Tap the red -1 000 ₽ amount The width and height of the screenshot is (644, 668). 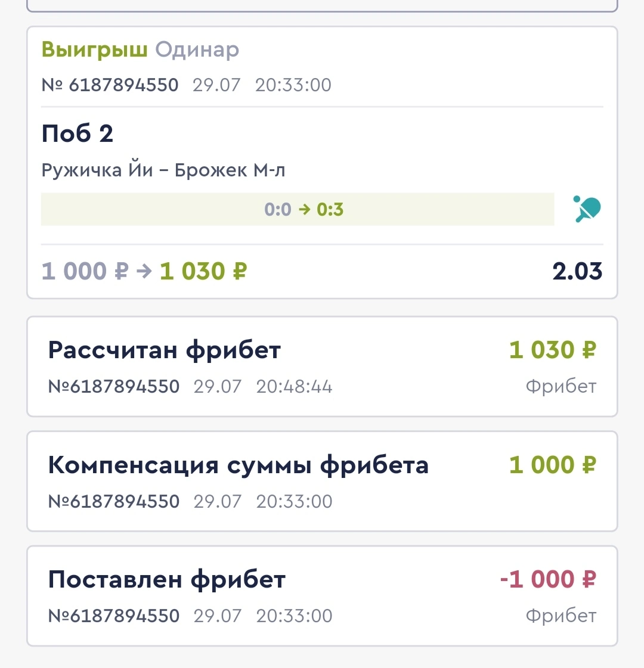[x=548, y=579]
